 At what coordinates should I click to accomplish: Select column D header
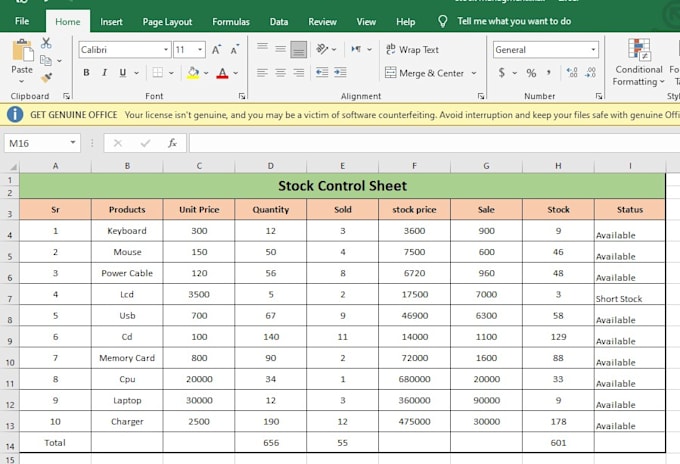271,166
